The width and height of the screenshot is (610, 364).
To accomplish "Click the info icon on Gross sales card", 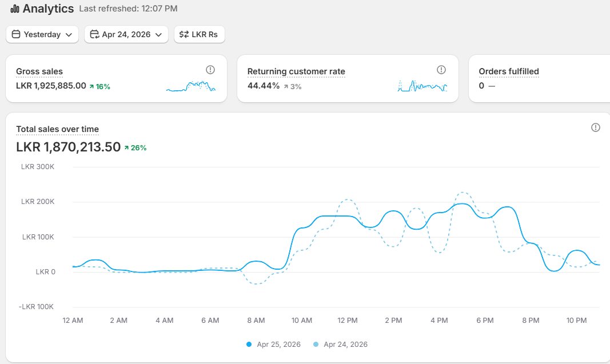I will (x=210, y=70).
